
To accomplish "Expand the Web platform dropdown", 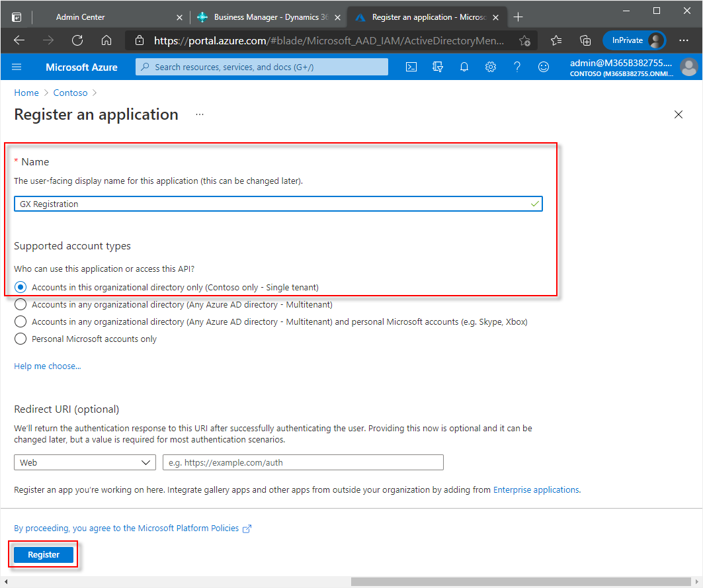I will tap(85, 462).
